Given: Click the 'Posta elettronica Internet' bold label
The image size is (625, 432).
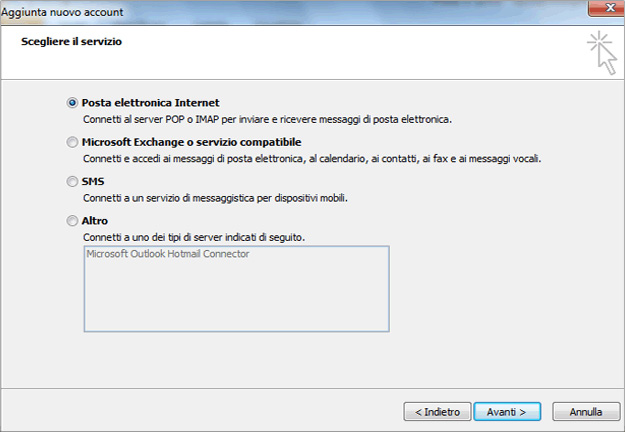Looking at the screenshot, I should point(150,103).
